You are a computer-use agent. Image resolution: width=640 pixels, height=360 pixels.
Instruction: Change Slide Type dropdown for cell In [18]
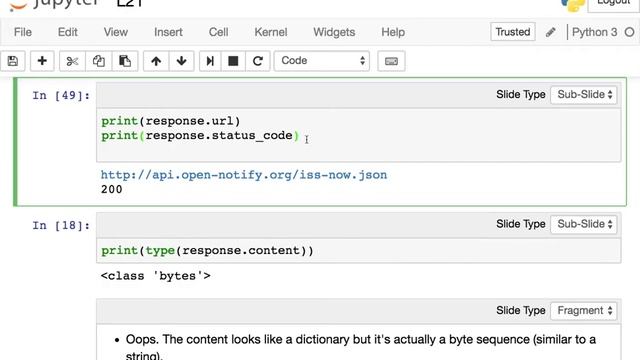(x=584, y=224)
